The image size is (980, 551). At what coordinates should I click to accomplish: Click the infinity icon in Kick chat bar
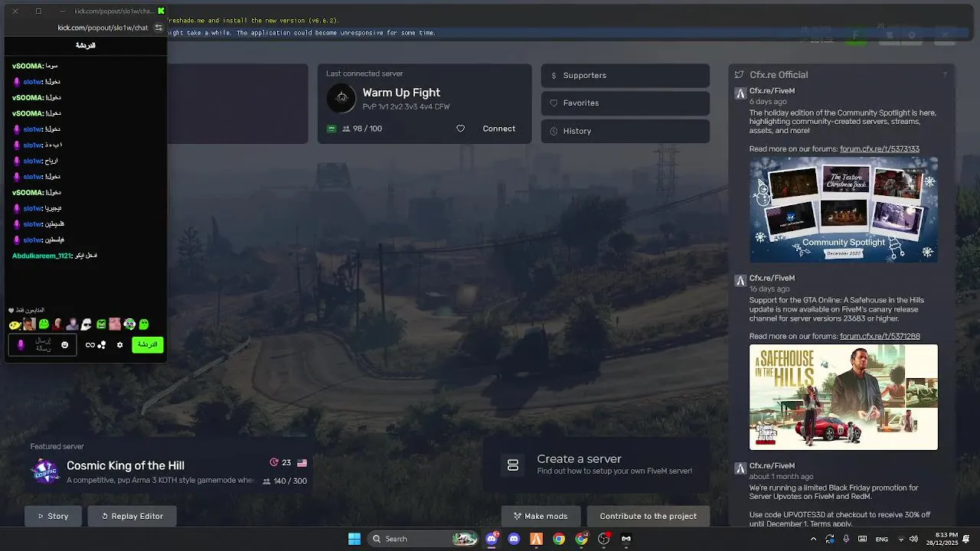90,345
